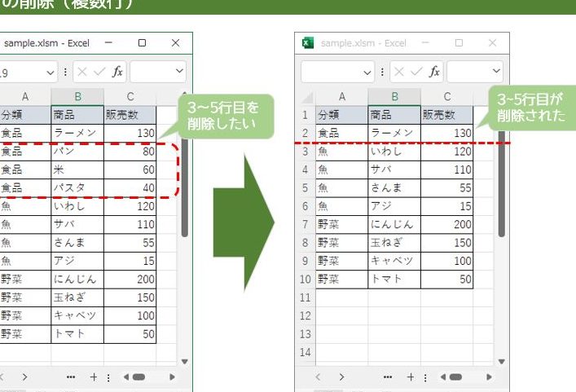This screenshot has height=392, width=576.
Task: Click vertical scrollbar thumb in right window
Action: (x=502, y=183)
